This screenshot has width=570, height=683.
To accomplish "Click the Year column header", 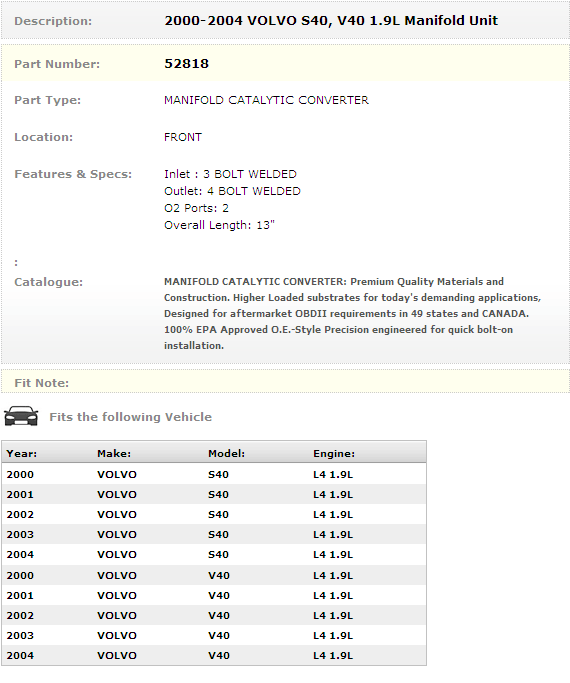I will (x=22, y=453).
